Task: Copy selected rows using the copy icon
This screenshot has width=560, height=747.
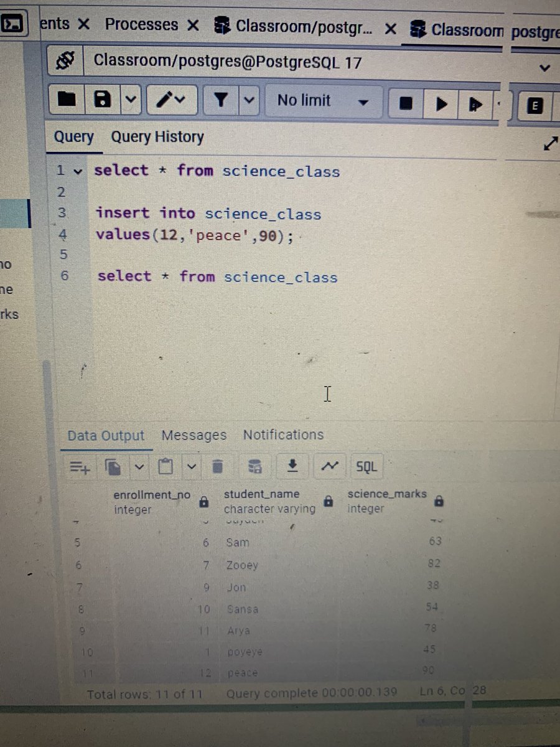Action: (x=114, y=466)
